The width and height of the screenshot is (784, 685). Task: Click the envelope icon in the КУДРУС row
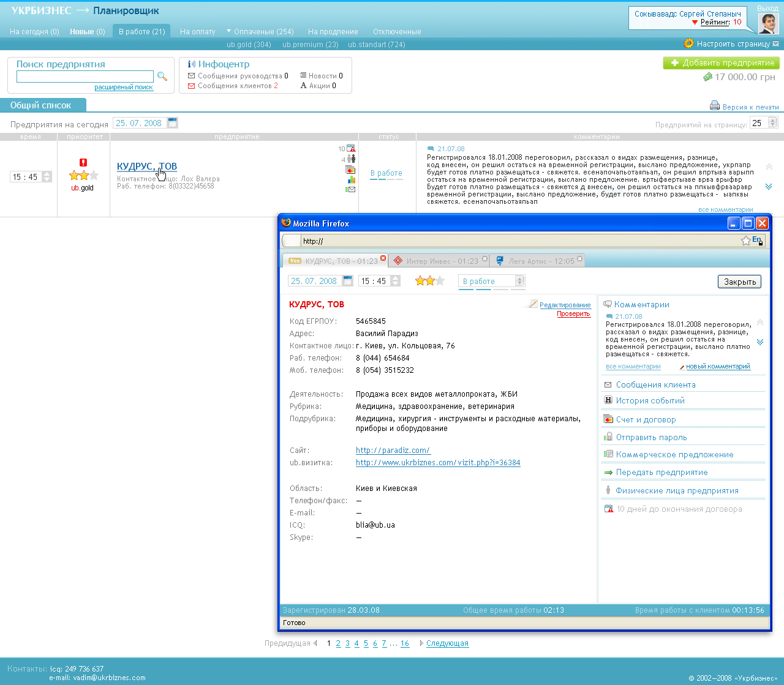[x=350, y=190]
